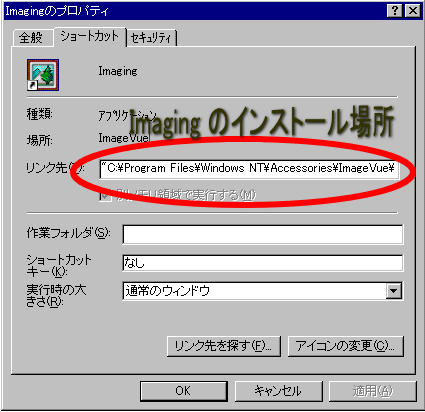Confirm with the OK button
Image resolution: width=425 pixels, height=412 pixels.
184,391
